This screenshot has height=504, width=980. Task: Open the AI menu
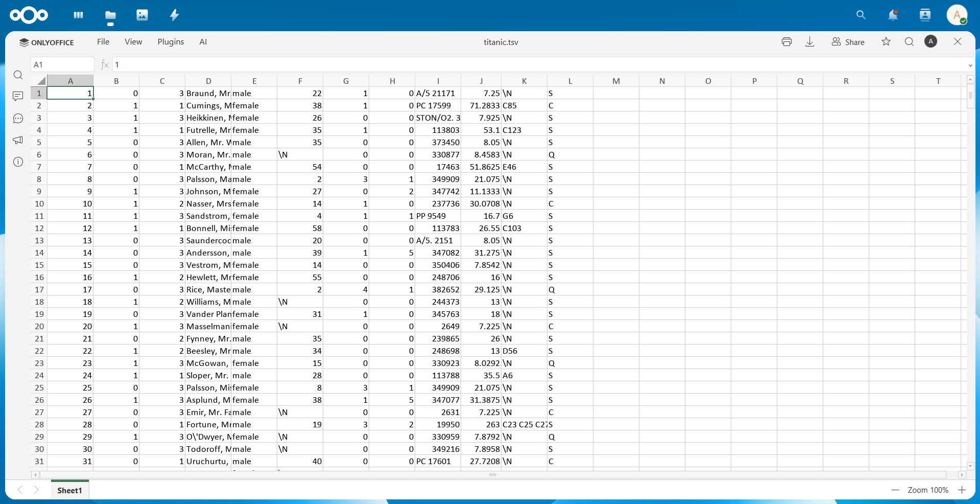204,41
